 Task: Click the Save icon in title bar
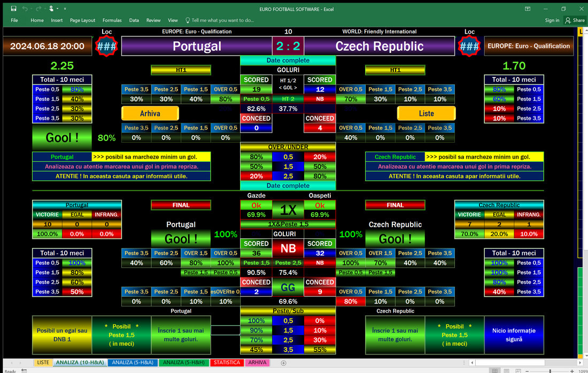pos(13,9)
